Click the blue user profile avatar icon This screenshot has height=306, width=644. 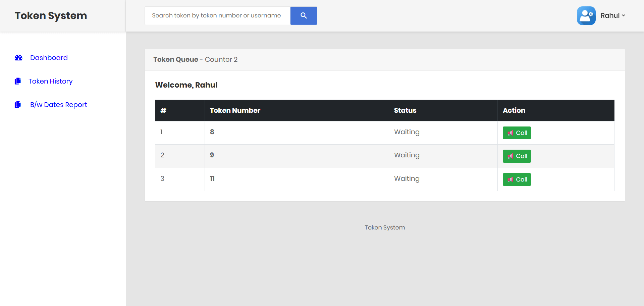586,15
